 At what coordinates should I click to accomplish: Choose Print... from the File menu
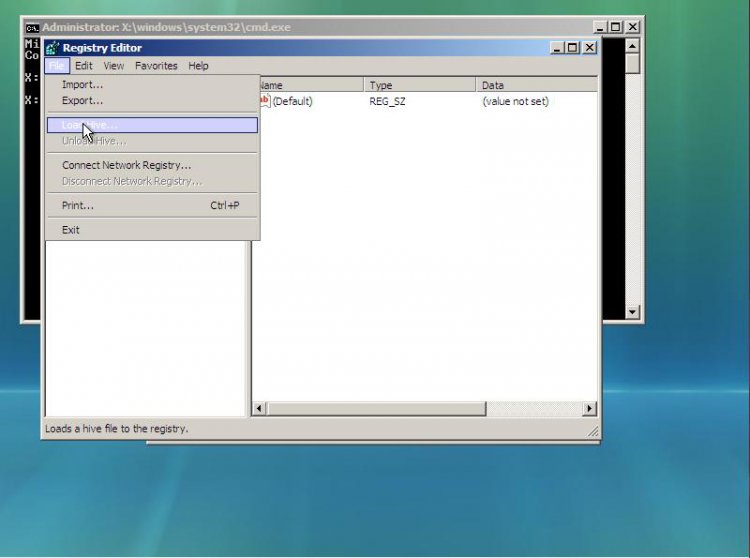[152, 206]
